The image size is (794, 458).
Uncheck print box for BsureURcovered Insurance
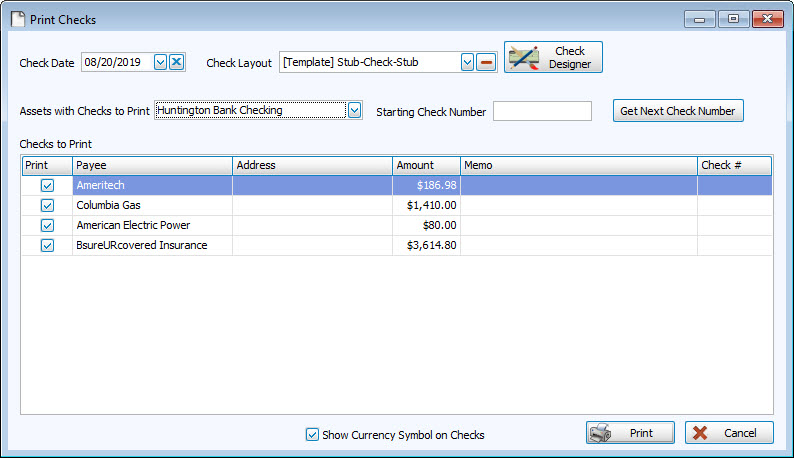click(x=47, y=245)
